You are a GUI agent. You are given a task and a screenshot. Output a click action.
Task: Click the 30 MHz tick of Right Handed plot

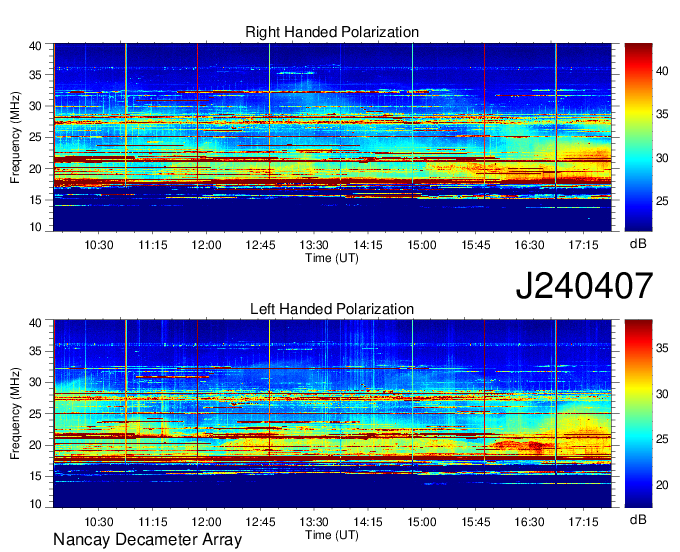coord(35,106)
